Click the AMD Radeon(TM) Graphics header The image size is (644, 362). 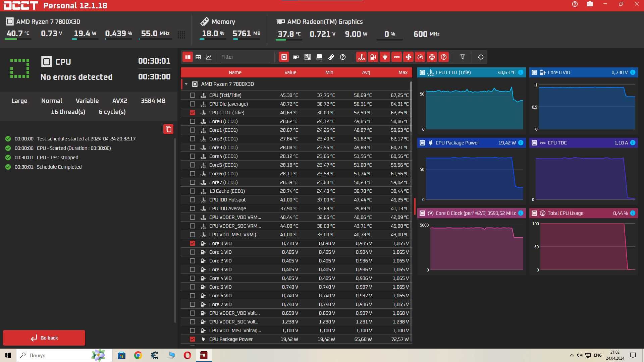[319, 22]
